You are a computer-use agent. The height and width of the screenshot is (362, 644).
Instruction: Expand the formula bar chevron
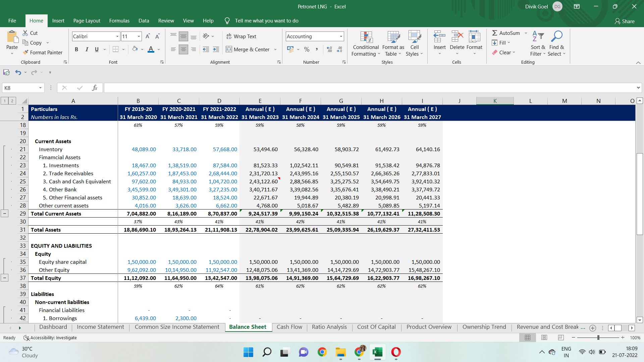pos(638,88)
